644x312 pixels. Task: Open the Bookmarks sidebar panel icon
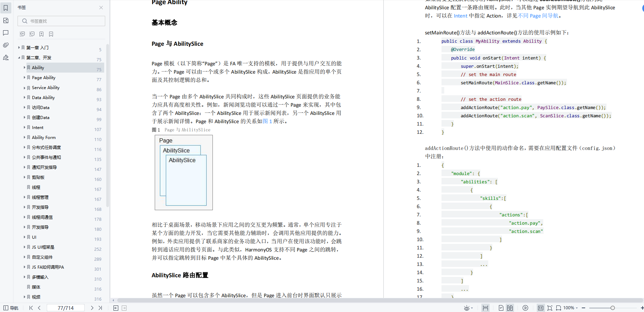[x=6, y=8]
